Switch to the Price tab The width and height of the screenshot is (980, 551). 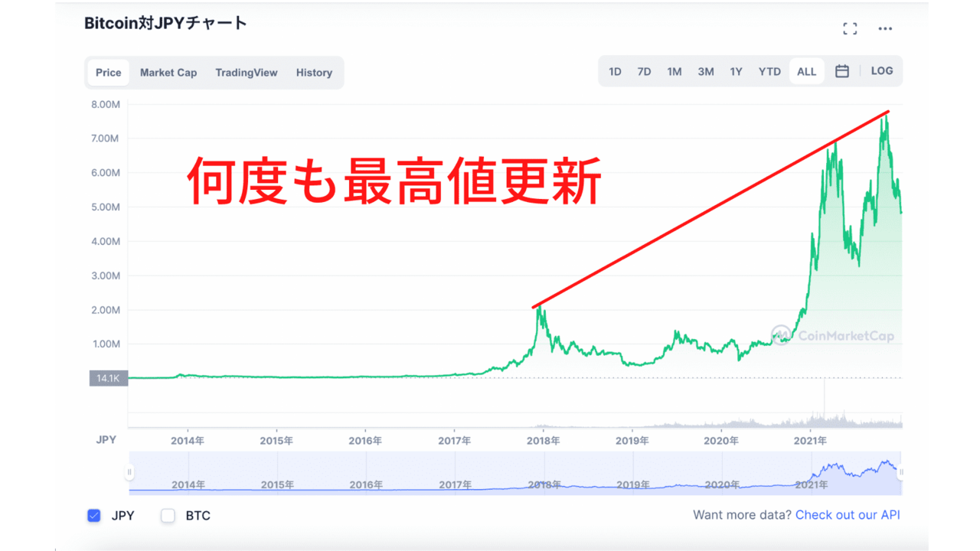108,73
